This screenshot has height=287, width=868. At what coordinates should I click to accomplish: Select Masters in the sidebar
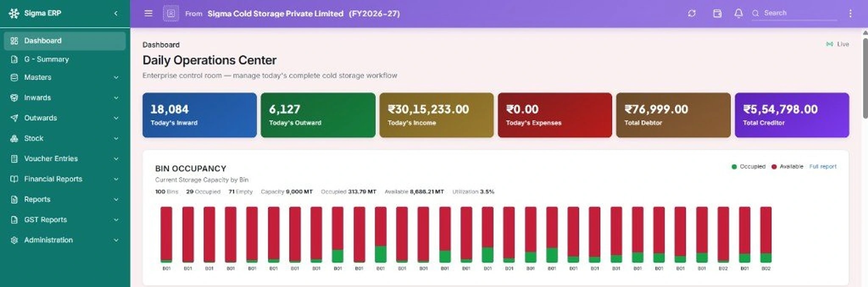click(65, 77)
